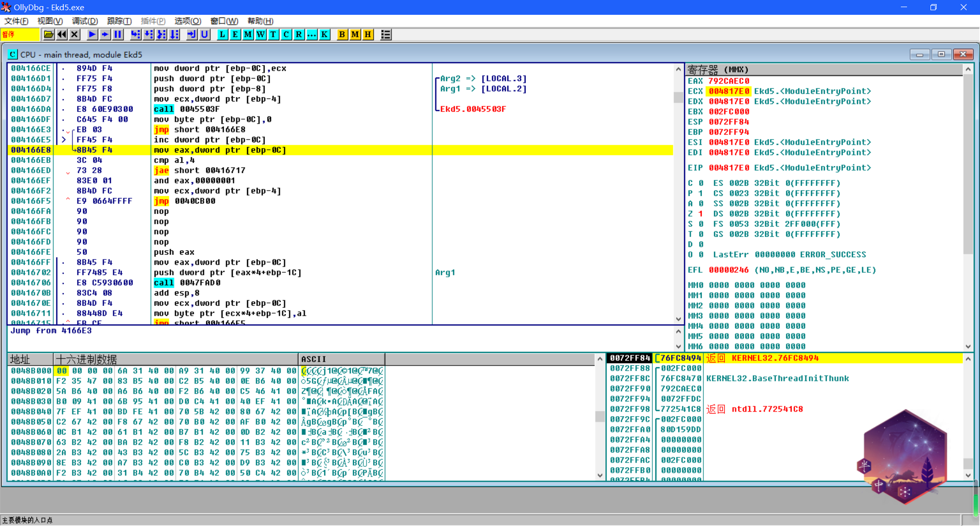Open the 选项(O) options menu
Viewport: 980px width, 526px height.
187,21
